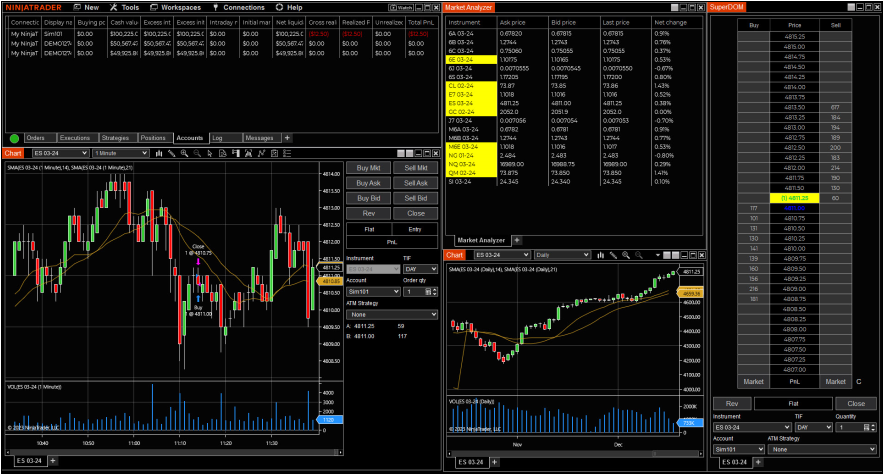Open chart style bars icon in Daily chart

pyautogui.click(x=601, y=255)
